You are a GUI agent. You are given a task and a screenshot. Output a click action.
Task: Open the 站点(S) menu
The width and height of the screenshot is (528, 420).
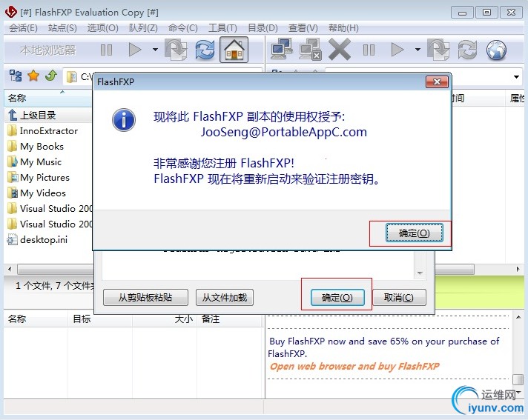62,28
